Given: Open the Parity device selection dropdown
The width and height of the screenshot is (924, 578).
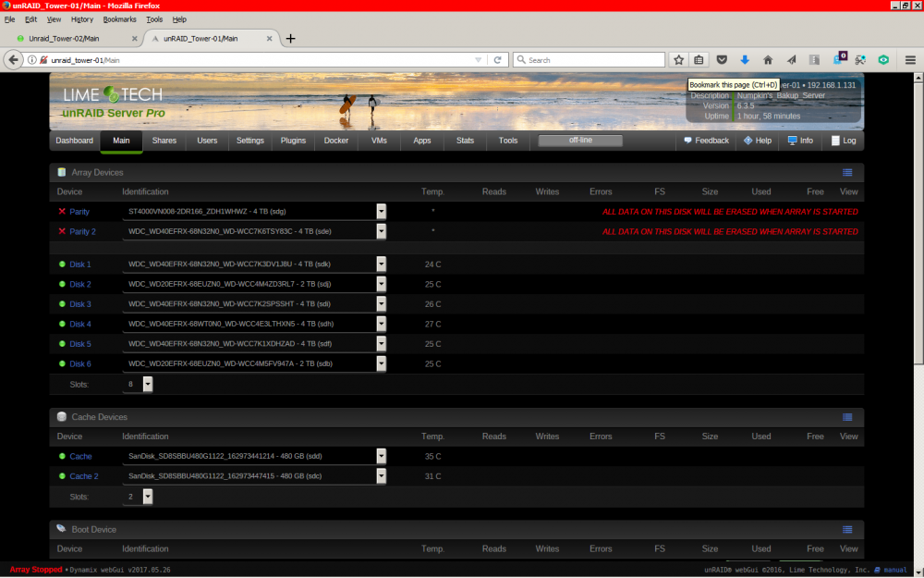Looking at the screenshot, I should point(382,211).
